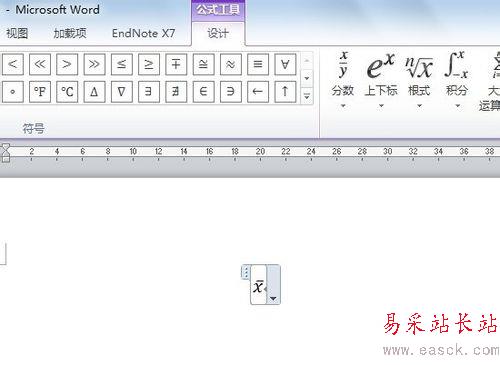
Task: Insert the almost-equal wavy symbol
Action: (231, 64)
